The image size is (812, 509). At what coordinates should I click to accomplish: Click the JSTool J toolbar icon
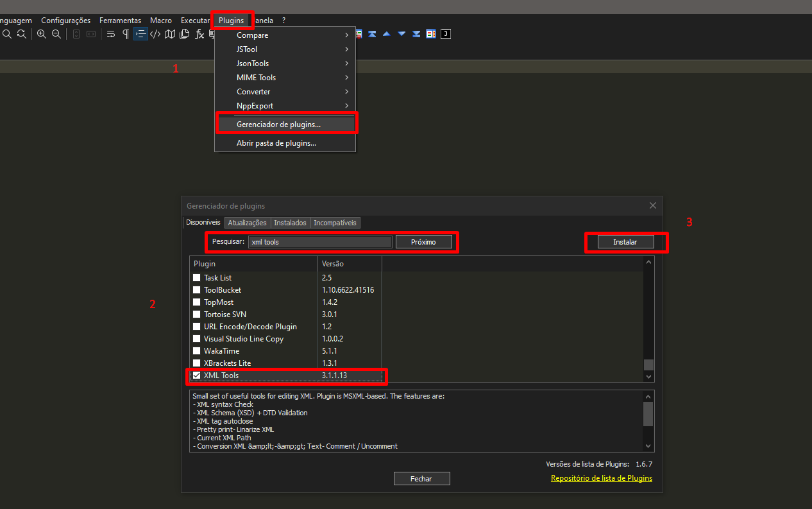445,33
